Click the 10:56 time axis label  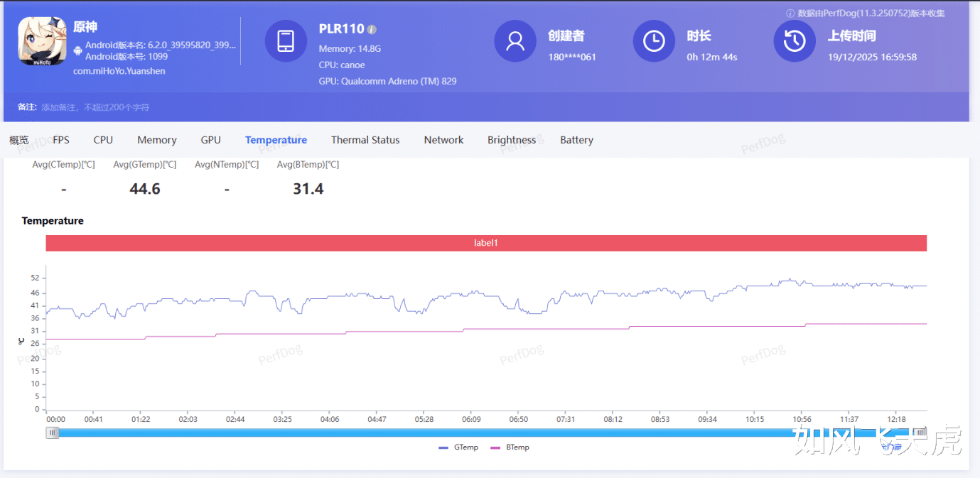click(802, 419)
